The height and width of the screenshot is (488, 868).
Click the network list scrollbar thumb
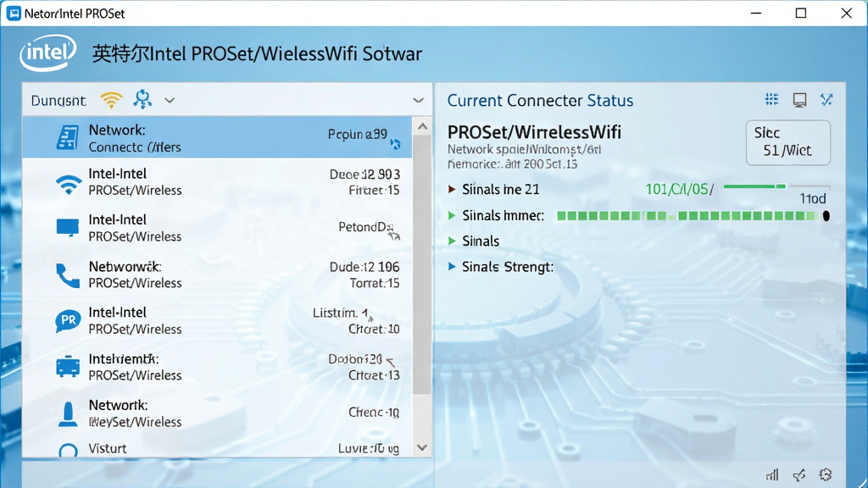(422, 264)
